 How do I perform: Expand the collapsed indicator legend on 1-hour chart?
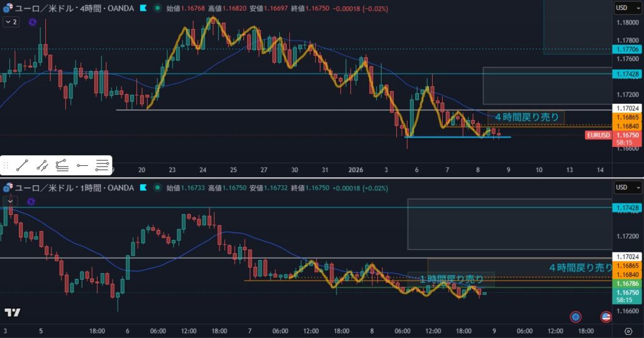9,200
